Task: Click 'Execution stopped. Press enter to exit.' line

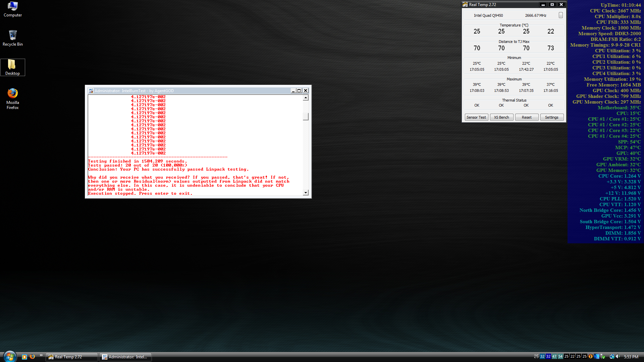Action: tap(140, 193)
